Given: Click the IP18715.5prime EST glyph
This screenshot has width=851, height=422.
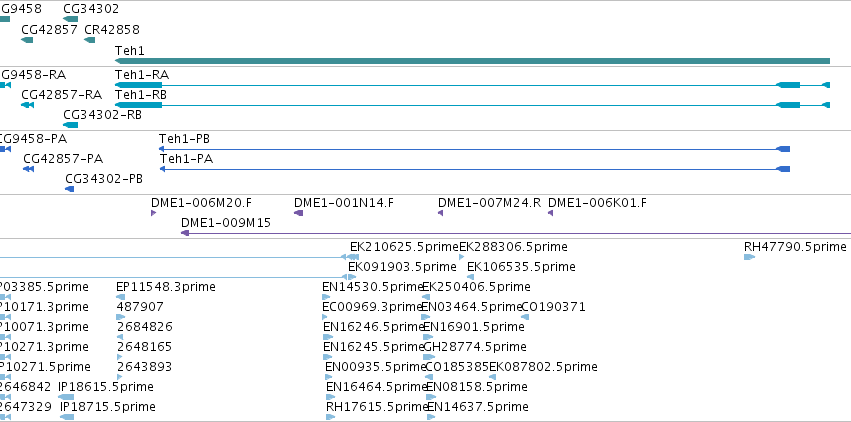Looking at the screenshot, I should [x=67, y=417].
